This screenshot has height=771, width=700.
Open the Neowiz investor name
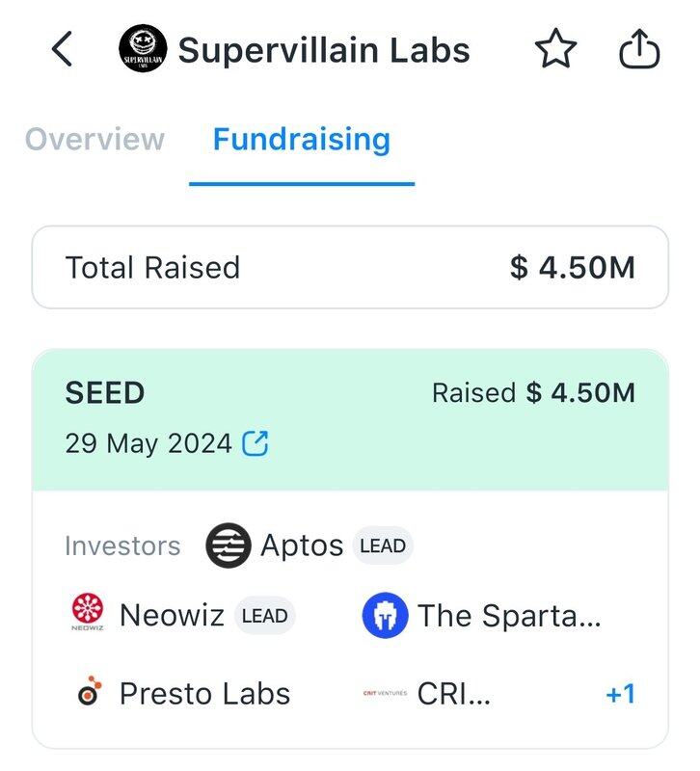(172, 616)
